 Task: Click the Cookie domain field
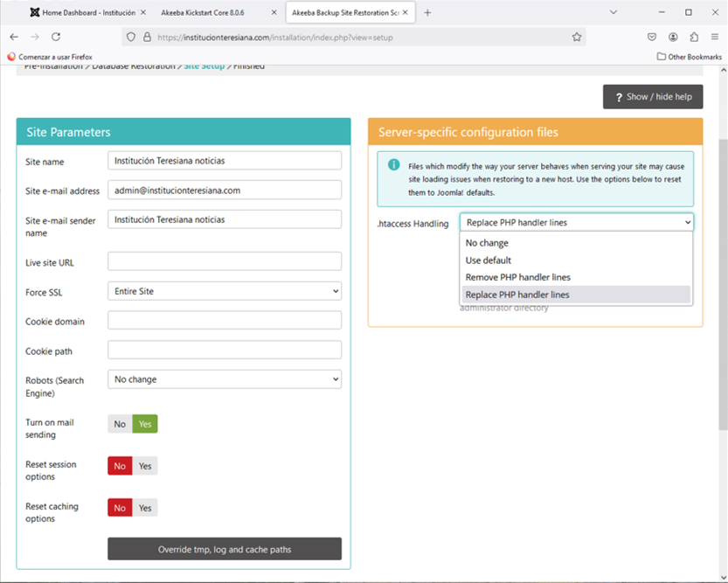click(225, 320)
